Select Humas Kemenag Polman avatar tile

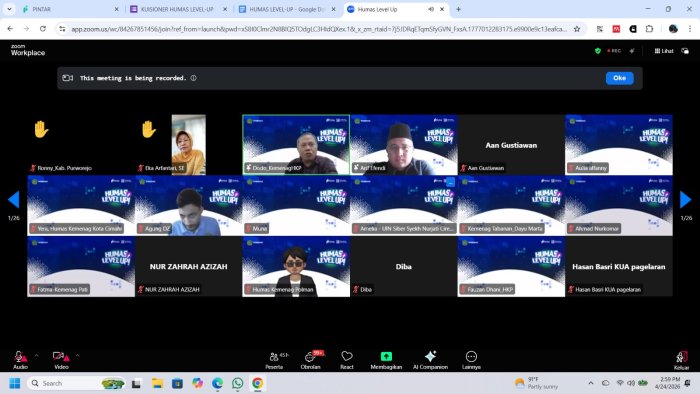point(296,266)
